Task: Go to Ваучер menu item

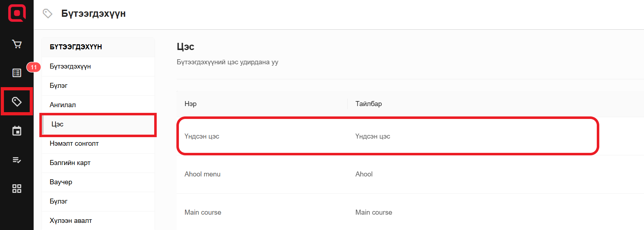Action: pyautogui.click(x=61, y=182)
